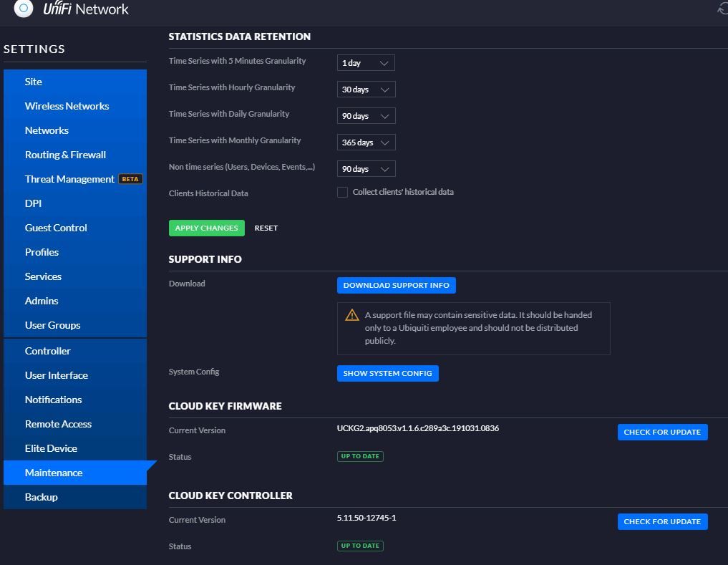Check for update for Cloud Key Firmware

pos(662,432)
